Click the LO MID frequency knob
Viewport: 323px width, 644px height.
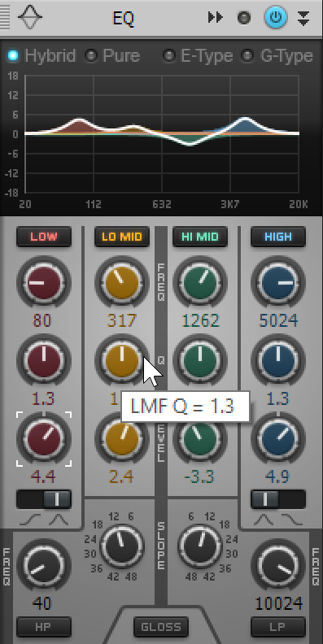coord(122,283)
